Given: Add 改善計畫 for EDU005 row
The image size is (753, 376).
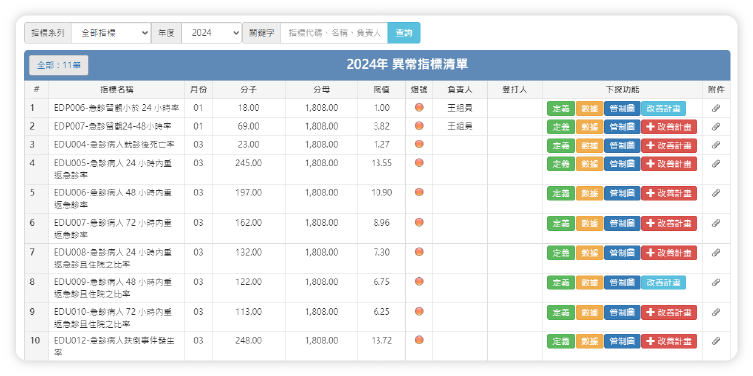Looking at the screenshot, I should (669, 164).
